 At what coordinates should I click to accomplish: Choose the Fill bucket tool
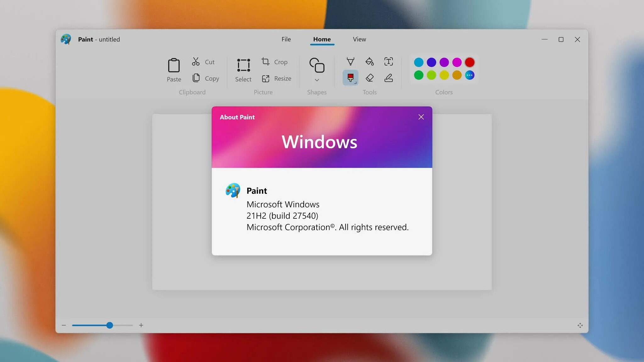[x=369, y=62]
